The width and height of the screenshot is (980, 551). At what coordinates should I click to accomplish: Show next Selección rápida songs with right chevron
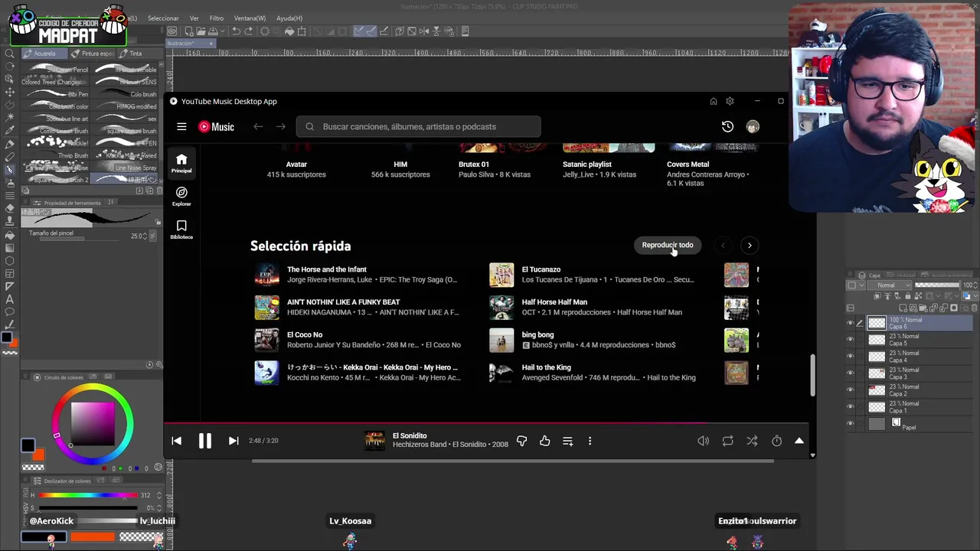coord(750,246)
